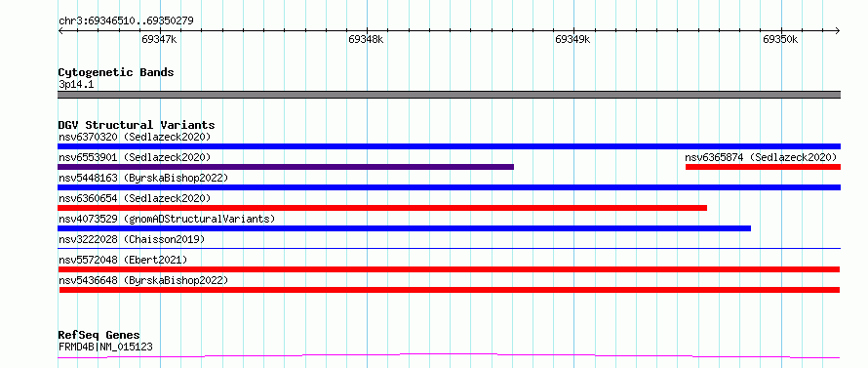Select the red nsv6360654 variant bar
The width and height of the screenshot is (868, 368).
[x=382, y=208]
